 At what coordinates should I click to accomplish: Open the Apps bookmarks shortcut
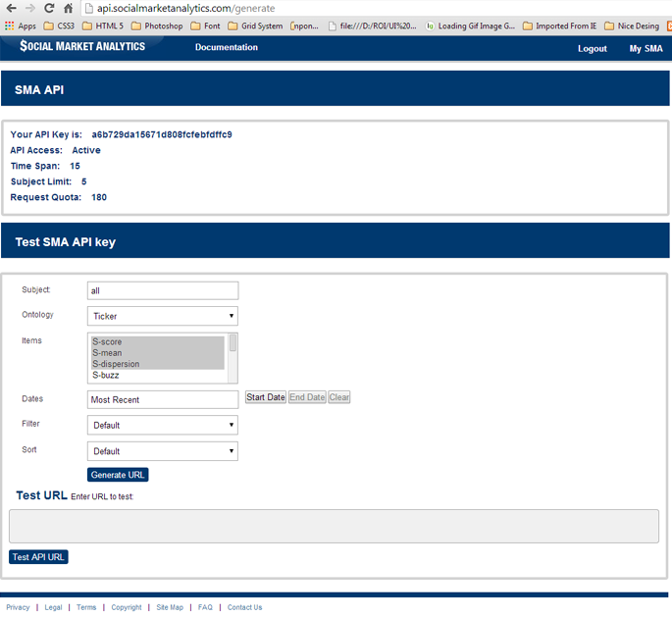point(20,26)
